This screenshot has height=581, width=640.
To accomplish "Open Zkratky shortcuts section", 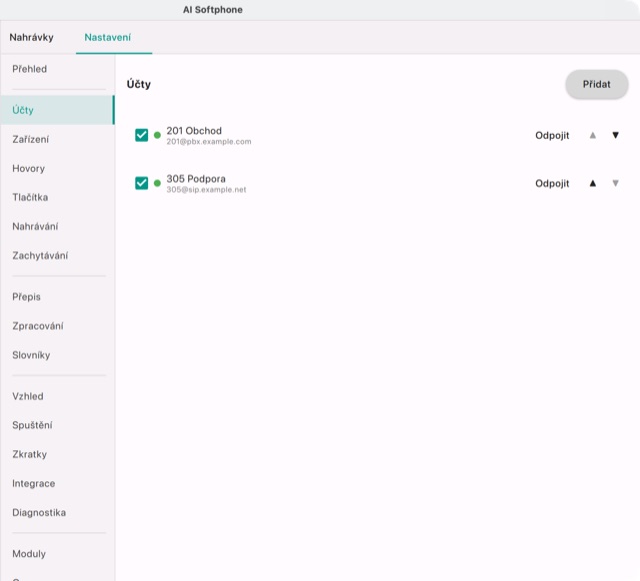I will (57, 454).
